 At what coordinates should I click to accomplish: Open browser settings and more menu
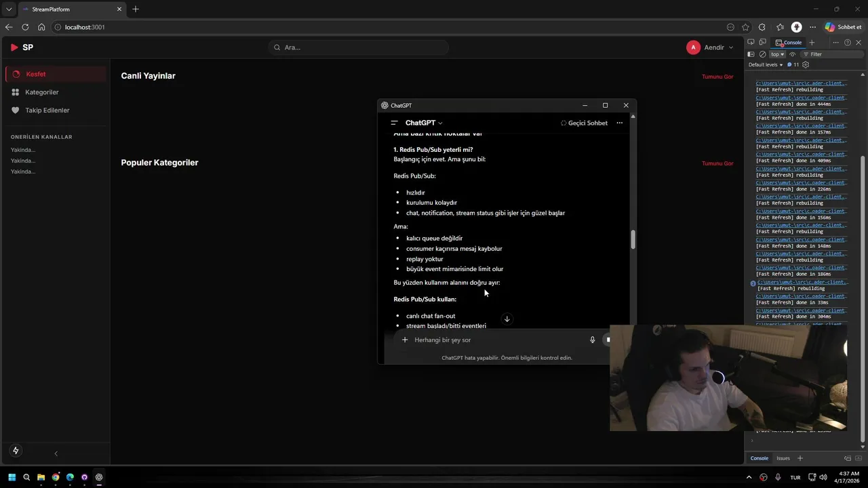(812, 27)
